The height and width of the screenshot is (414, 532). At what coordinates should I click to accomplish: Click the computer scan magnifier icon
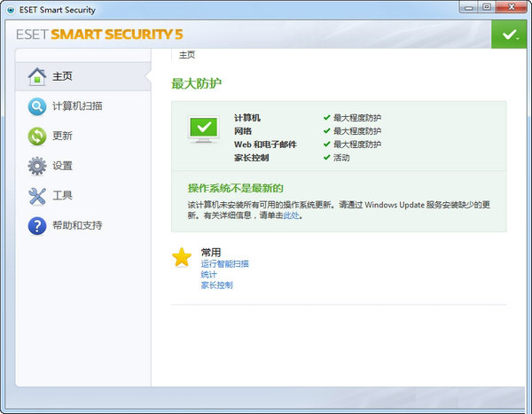click(x=36, y=106)
